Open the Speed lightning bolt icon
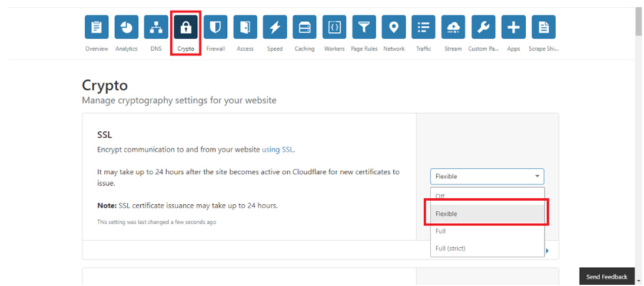 pos(275,28)
